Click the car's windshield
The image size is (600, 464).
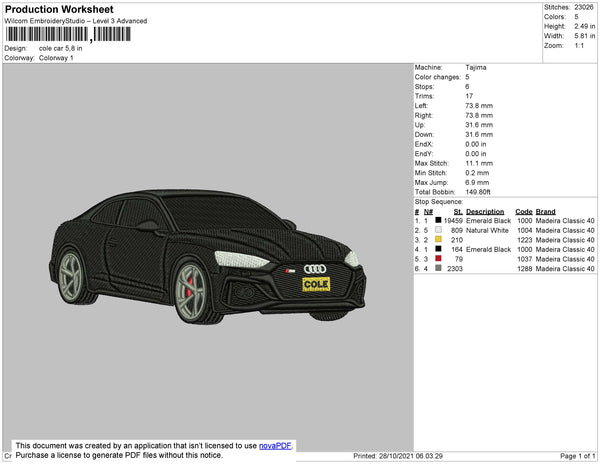220,214
